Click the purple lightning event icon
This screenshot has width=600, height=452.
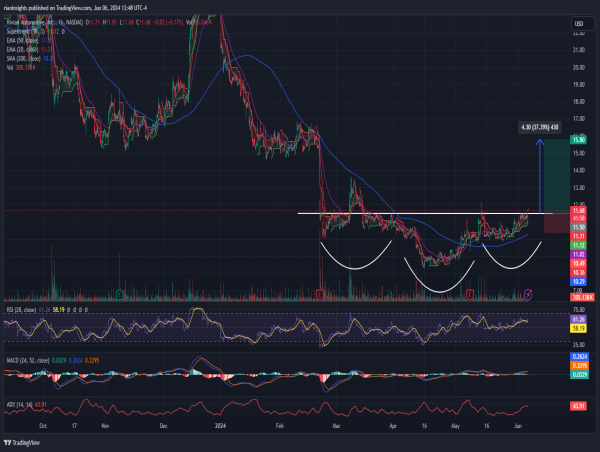tap(528, 294)
